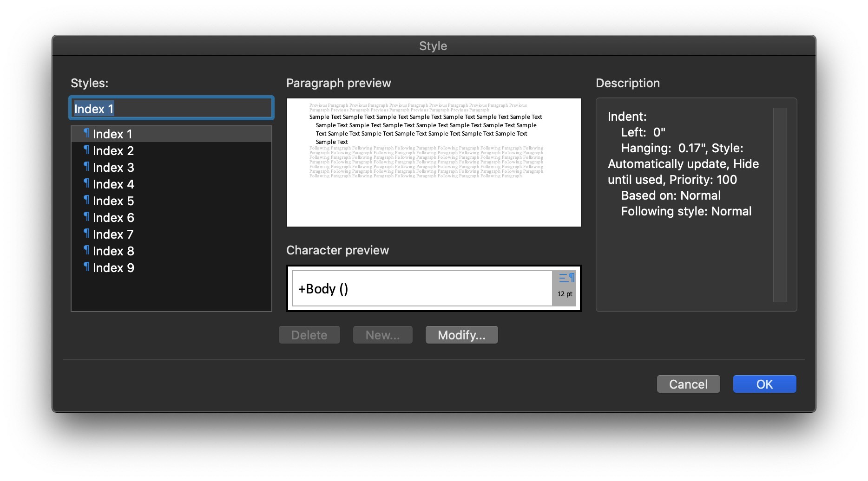The image size is (868, 481).
Task: Click the paragraph mark icon beside Index 1
Action: pyautogui.click(x=86, y=134)
